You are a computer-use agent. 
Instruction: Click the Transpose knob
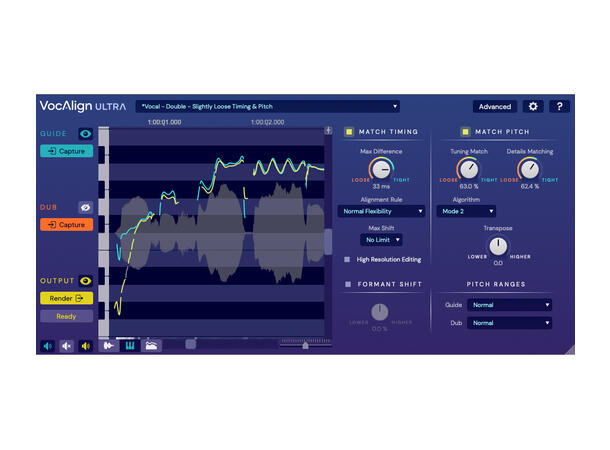[x=498, y=246]
